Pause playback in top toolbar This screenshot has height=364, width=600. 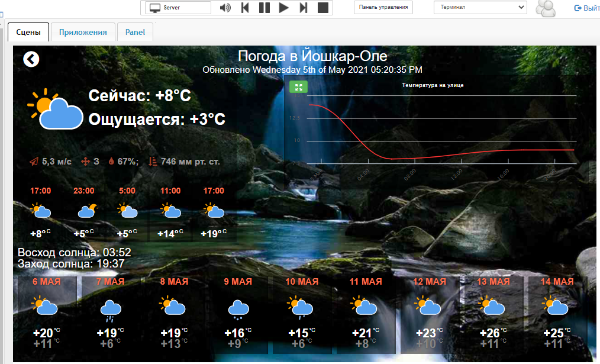pyautogui.click(x=264, y=8)
